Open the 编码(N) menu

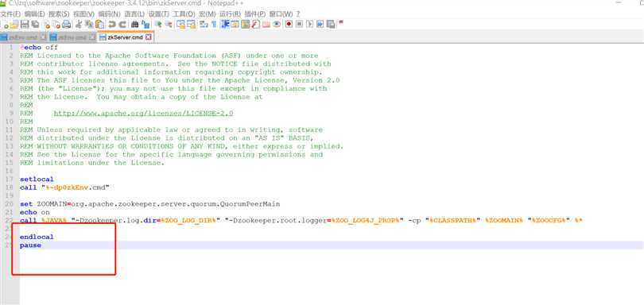[109, 14]
